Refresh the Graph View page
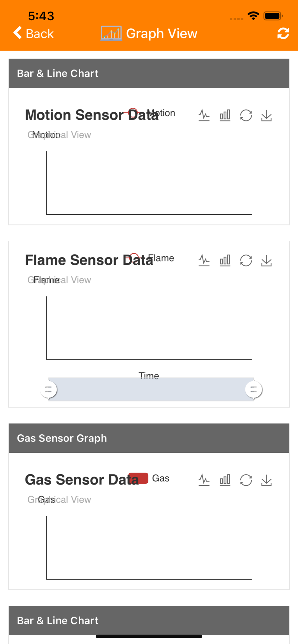 click(283, 33)
